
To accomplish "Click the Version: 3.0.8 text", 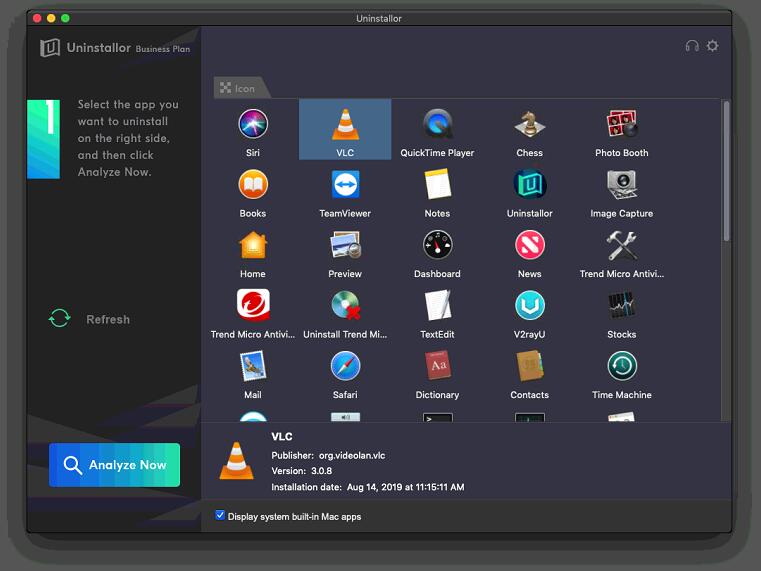I will coord(301,471).
